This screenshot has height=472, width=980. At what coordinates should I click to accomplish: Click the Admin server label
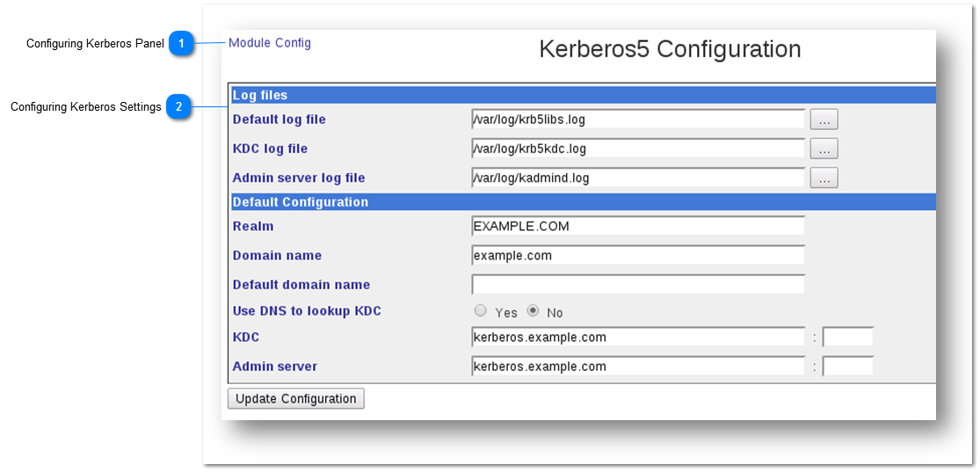click(x=275, y=367)
